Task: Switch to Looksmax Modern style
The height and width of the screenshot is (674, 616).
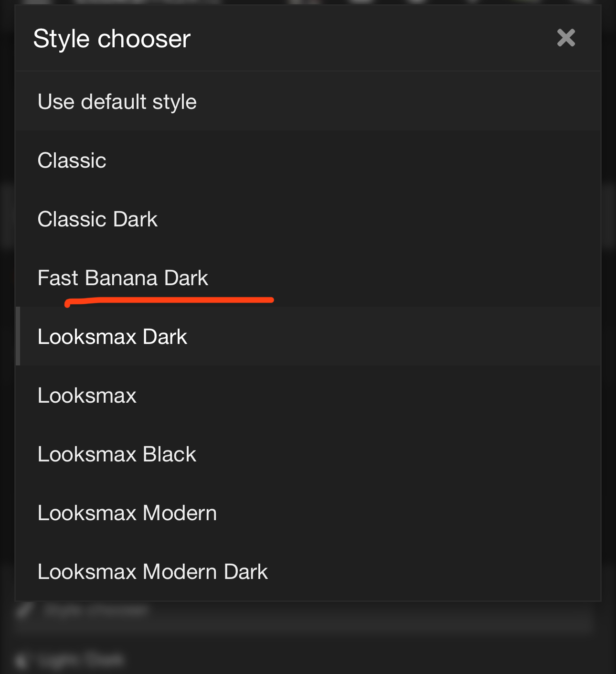Action: tap(127, 513)
